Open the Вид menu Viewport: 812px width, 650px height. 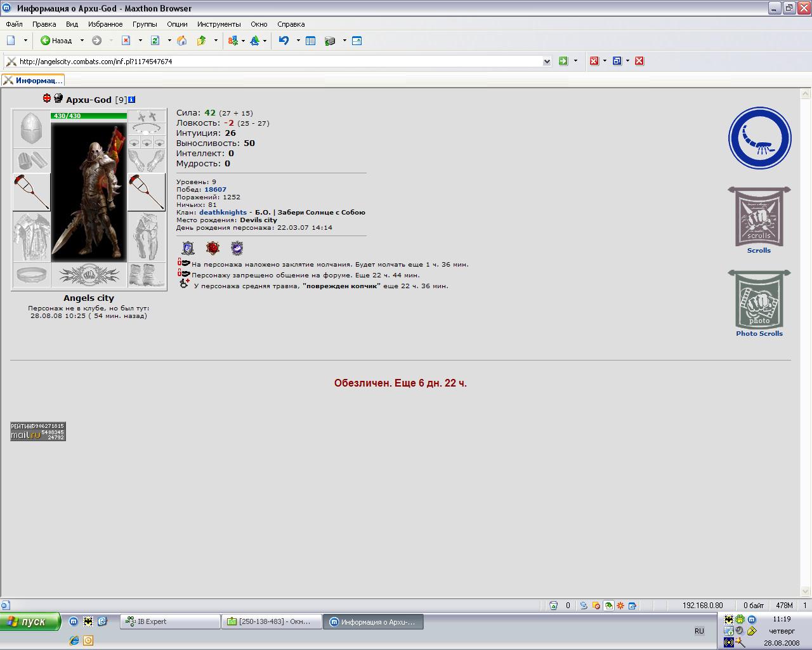72,24
